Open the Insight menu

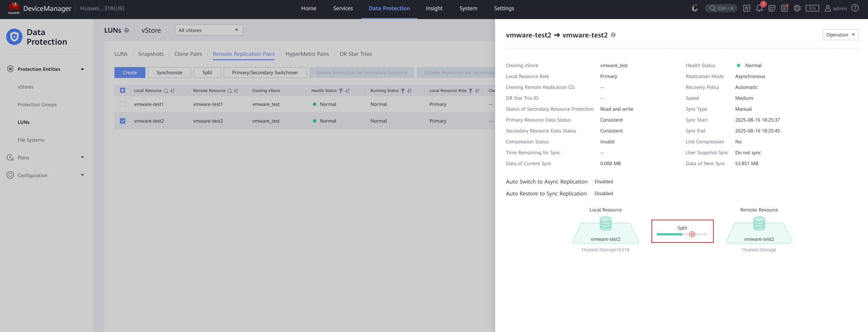[434, 8]
